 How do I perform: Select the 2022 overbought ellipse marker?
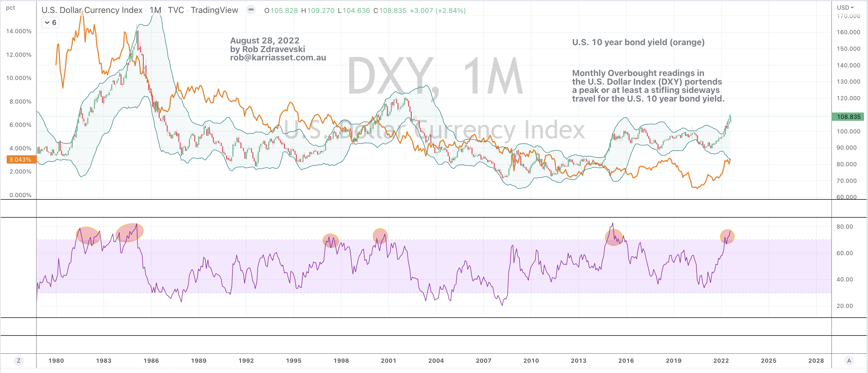tap(727, 236)
